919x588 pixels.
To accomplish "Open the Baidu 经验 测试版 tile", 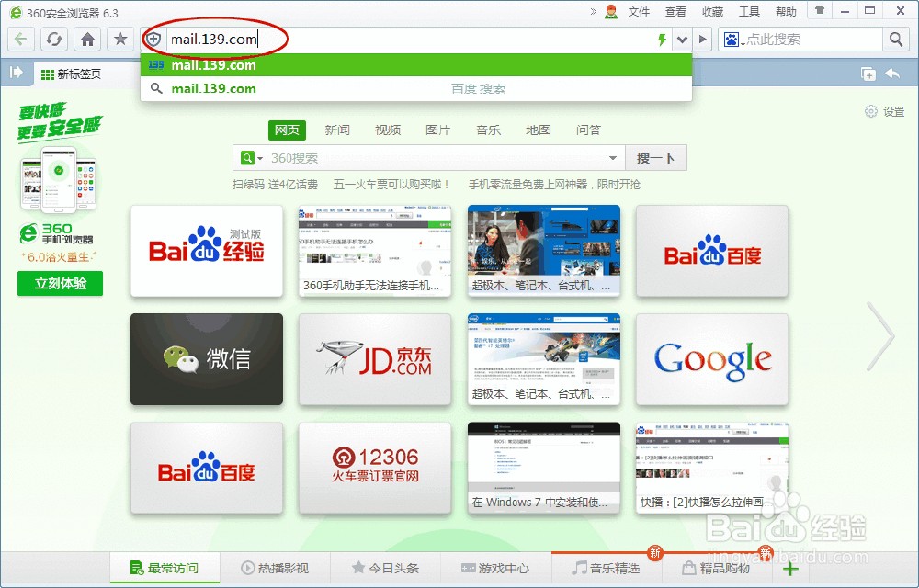I will coord(207,251).
